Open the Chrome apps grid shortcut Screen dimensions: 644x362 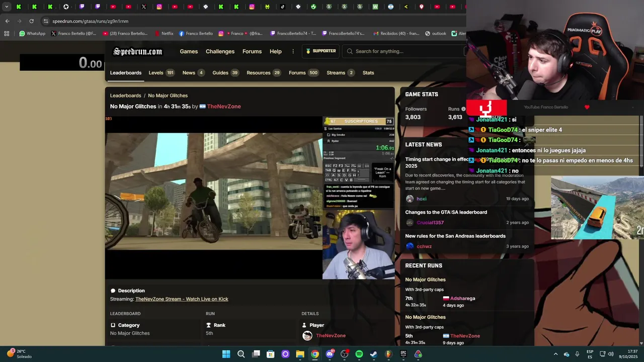pyautogui.click(x=7, y=34)
